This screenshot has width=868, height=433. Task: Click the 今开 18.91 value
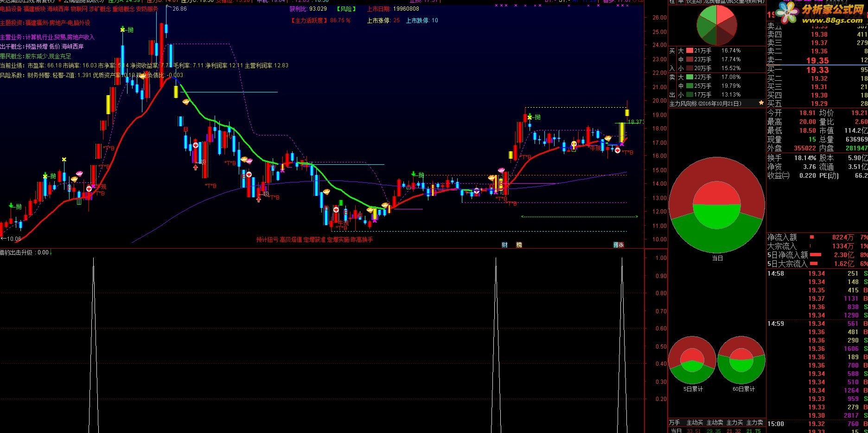coord(807,113)
